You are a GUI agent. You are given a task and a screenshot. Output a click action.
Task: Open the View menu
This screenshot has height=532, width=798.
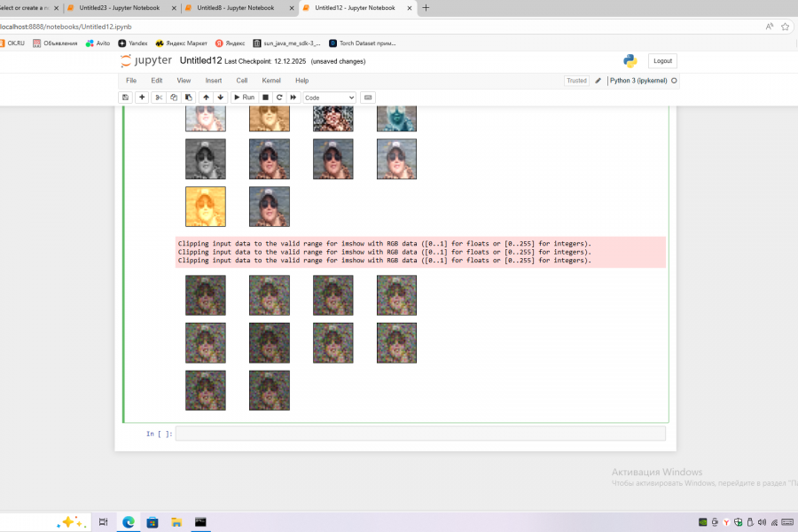[x=184, y=81]
